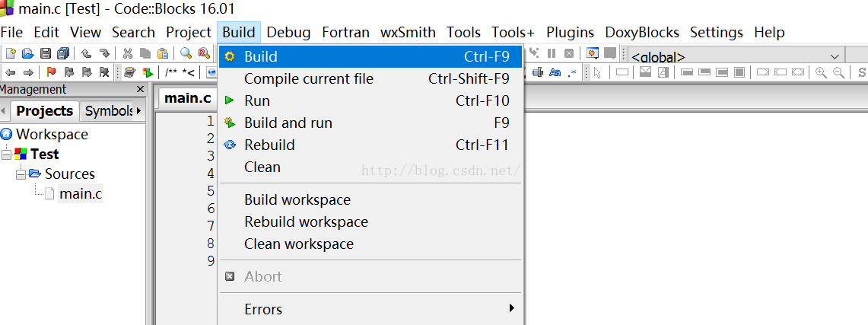This screenshot has width=868, height=325.
Task: Click the DoxyBlocks run icon with green arrow
Action: click(148, 72)
